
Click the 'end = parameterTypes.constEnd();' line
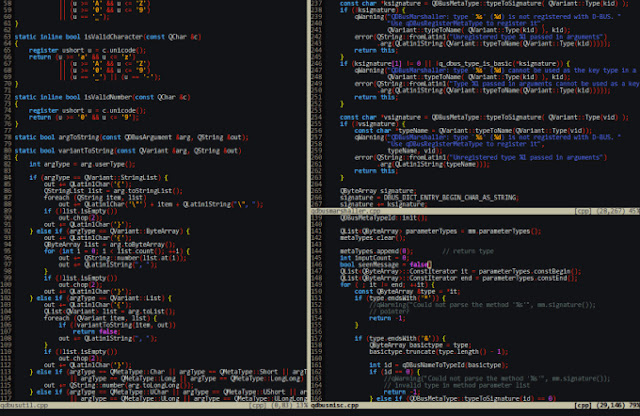[458, 278]
